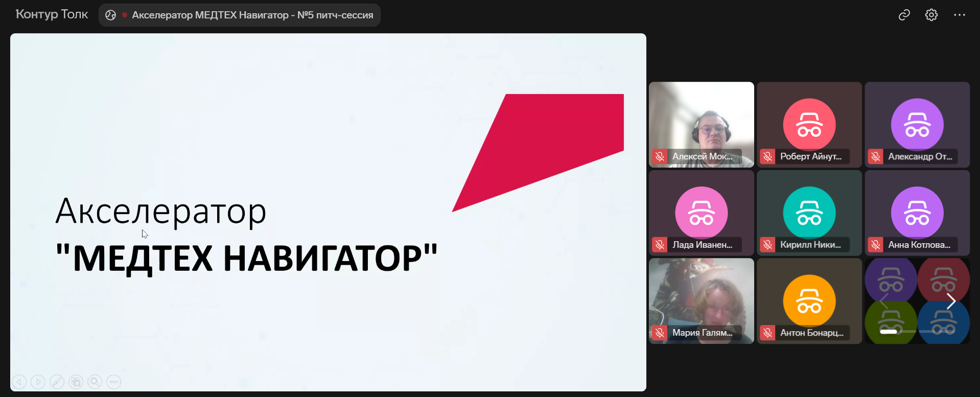Click the Контур Толк logo
Viewport: 980px width, 397px height.
click(52, 14)
